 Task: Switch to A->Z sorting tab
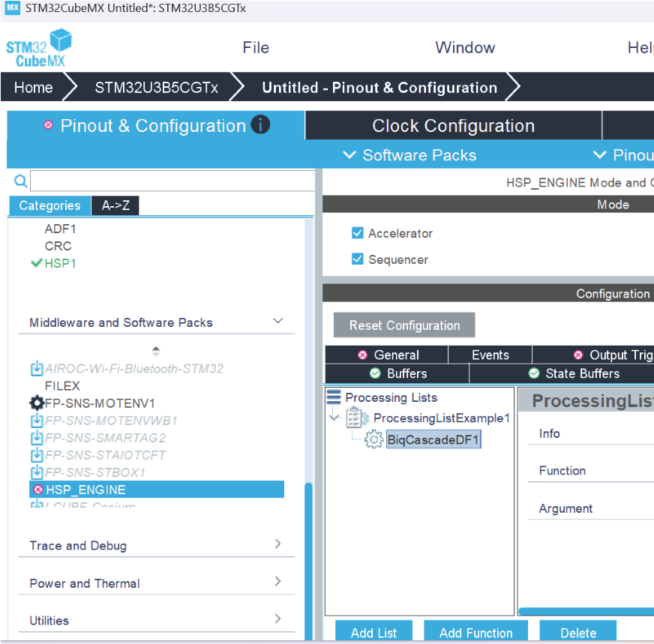coord(115,205)
